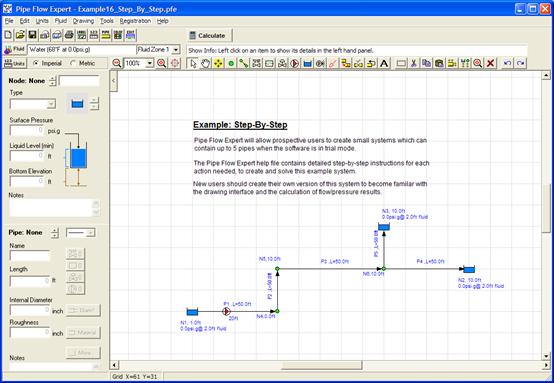
Task: Click the selection rectangle tool
Action: pyautogui.click(x=401, y=63)
